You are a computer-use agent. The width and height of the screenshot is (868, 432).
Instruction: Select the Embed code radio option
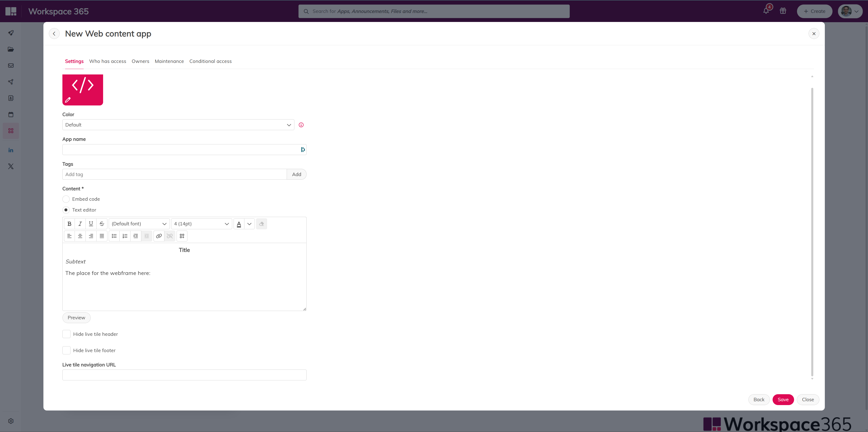pyautogui.click(x=66, y=199)
